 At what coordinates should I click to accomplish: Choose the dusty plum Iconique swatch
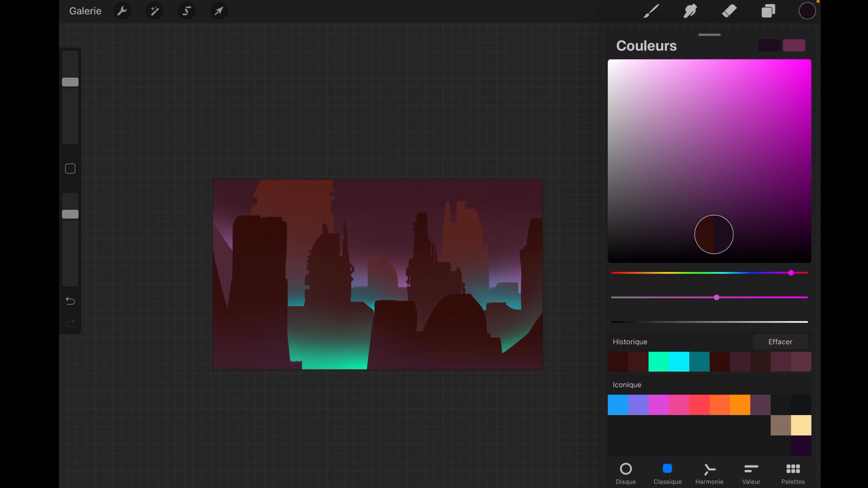[x=760, y=405]
